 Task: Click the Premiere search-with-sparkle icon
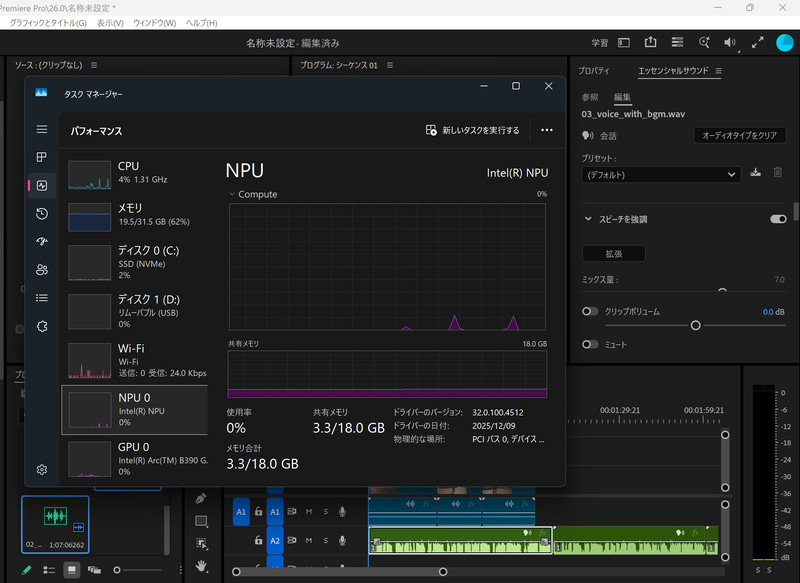[x=704, y=42]
